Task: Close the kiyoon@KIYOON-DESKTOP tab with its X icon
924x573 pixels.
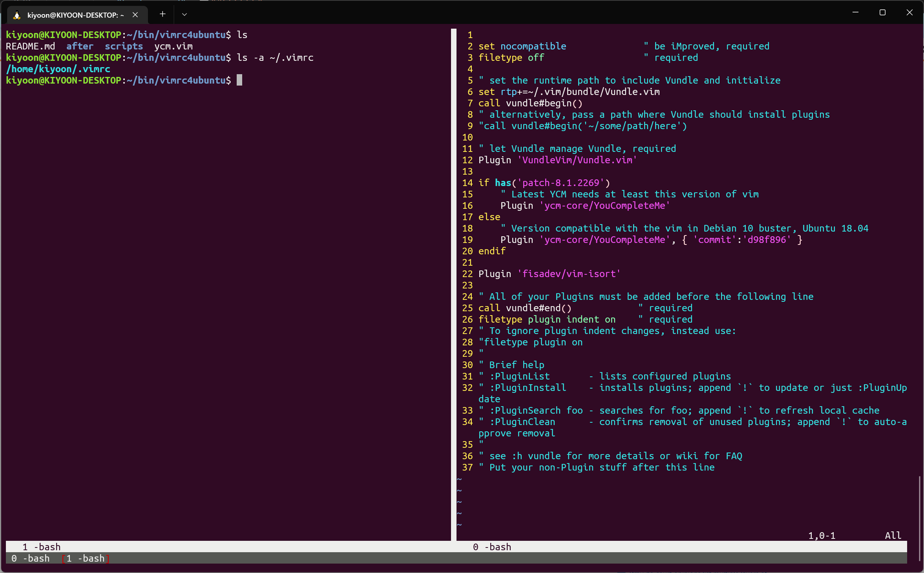Action: coord(135,15)
